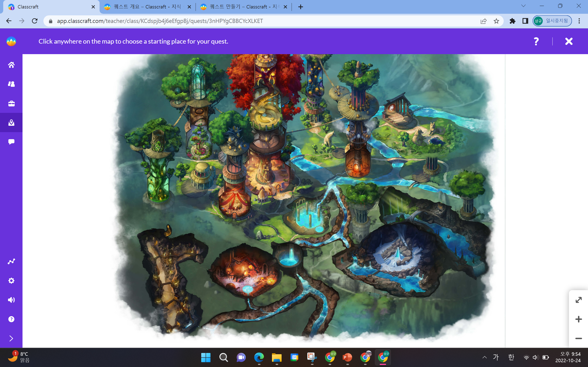Screen dimensions: 588x367
Task: Open the Classcraft home sidebar icon
Action: tap(11, 65)
